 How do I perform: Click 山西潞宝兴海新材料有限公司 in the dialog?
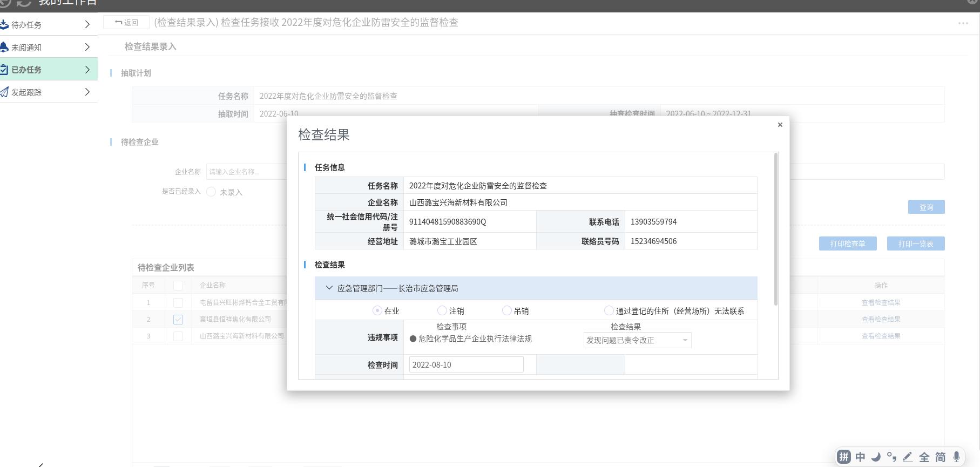458,202
